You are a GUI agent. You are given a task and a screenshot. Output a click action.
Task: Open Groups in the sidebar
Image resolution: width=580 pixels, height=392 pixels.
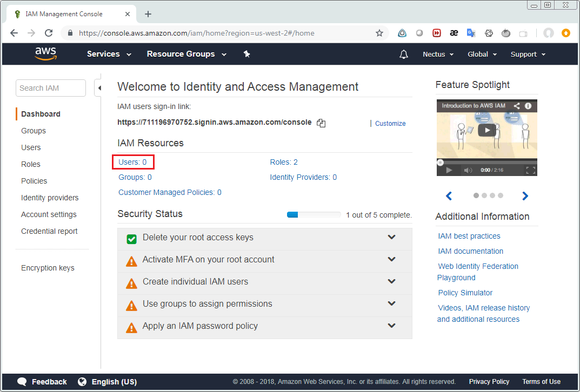(x=34, y=131)
